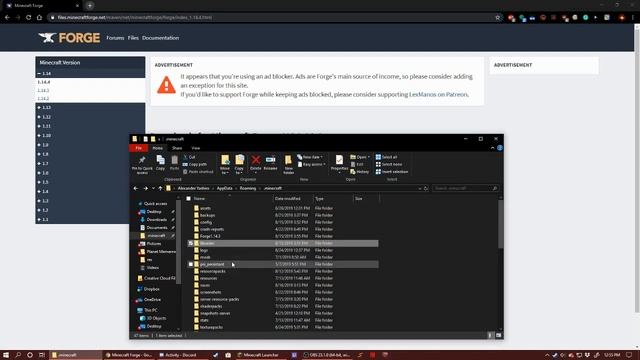The width and height of the screenshot is (640, 360).
Task: Click Cut in the Clipboard group
Action: point(189,157)
